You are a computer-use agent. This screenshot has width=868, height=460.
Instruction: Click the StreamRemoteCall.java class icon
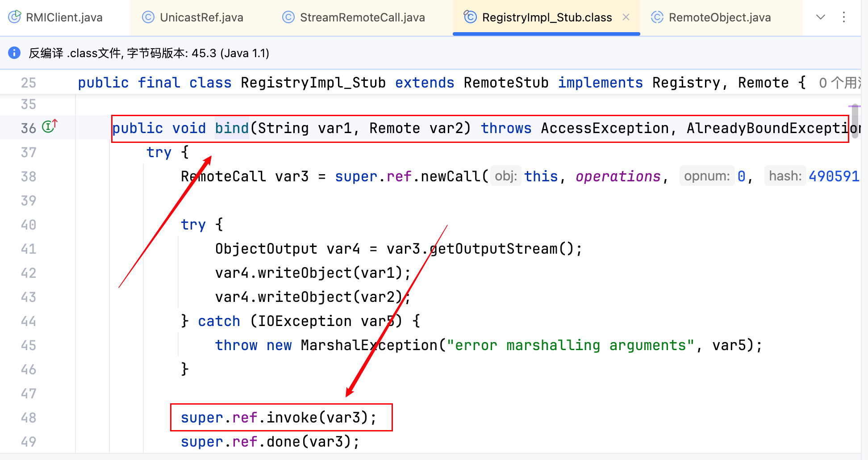(288, 17)
